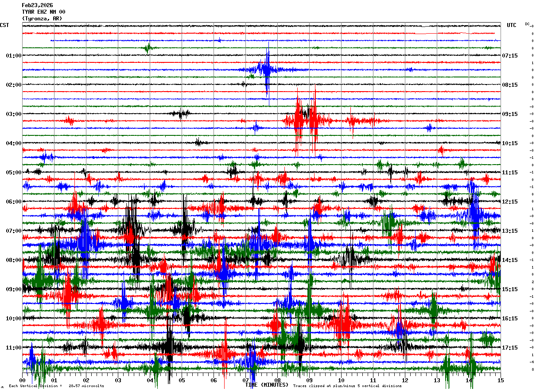
Task: Click the 15 minute tick at axis end
Action: (x=501, y=380)
